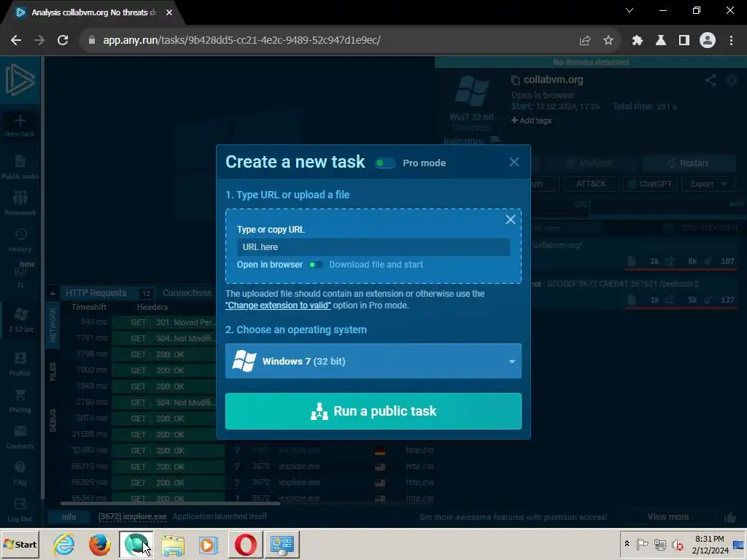Launch Opera from taskbar
The width and height of the screenshot is (747, 560).
245,544
